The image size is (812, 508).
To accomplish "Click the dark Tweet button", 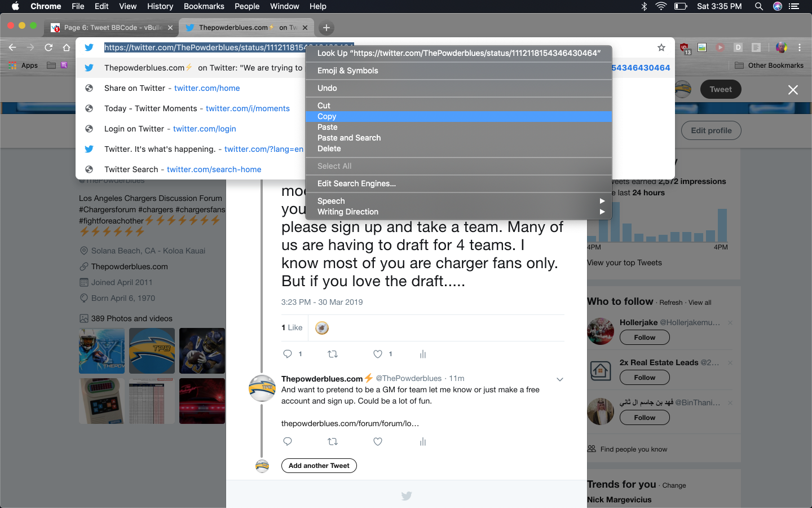I will (721, 89).
